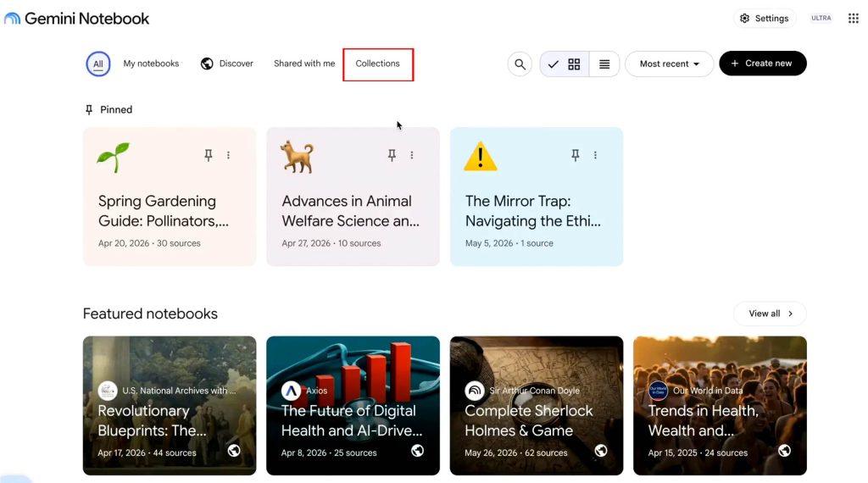Viewport: 868px width, 483px height.
Task: Open the Complete Sherlock Holmes & Game notebook
Action: tap(536, 406)
